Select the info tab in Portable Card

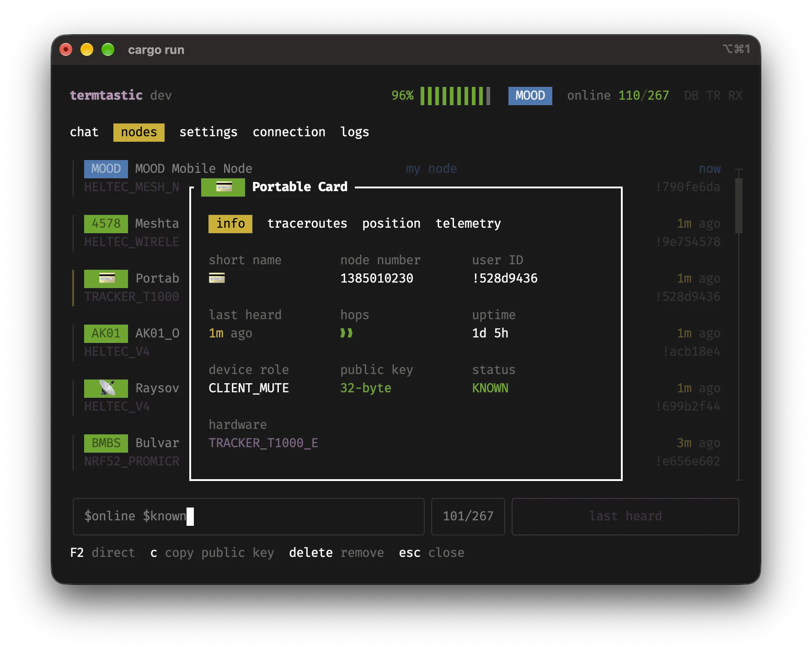[230, 224]
